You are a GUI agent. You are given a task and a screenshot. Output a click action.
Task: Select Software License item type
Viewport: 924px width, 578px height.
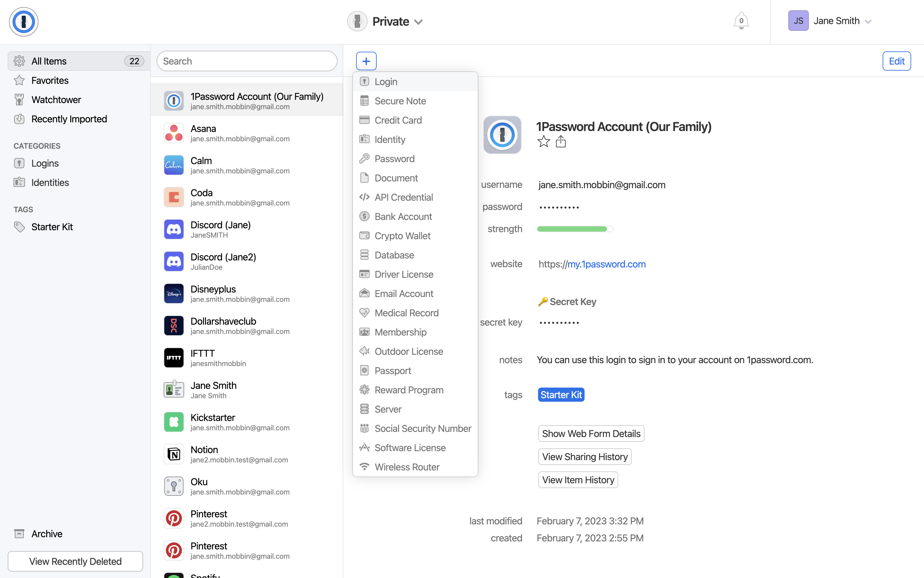(x=415, y=448)
